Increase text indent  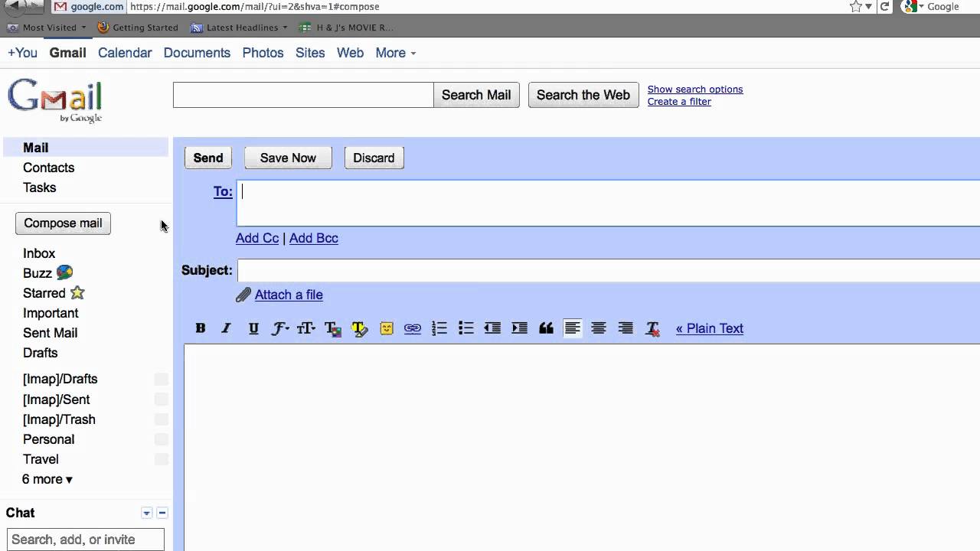[x=519, y=328]
